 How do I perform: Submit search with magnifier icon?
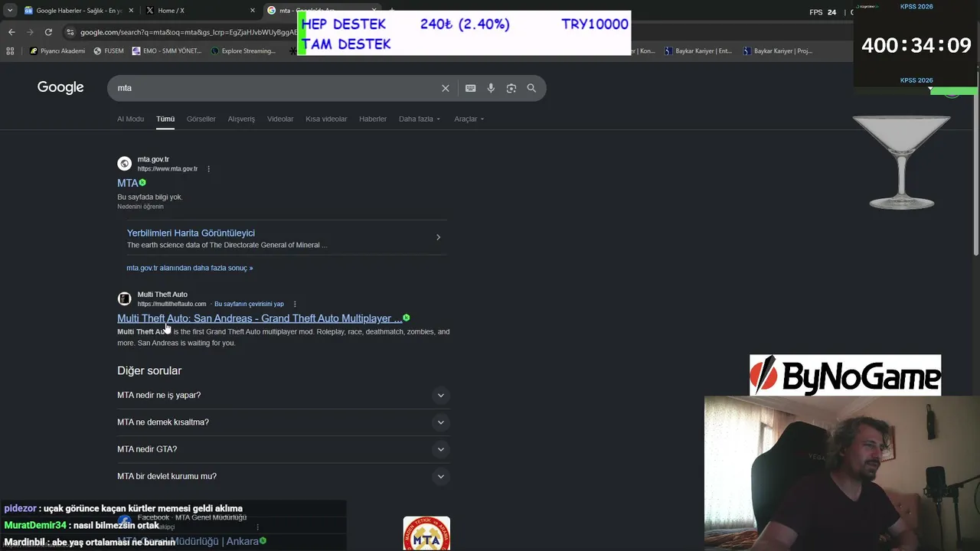(x=531, y=88)
